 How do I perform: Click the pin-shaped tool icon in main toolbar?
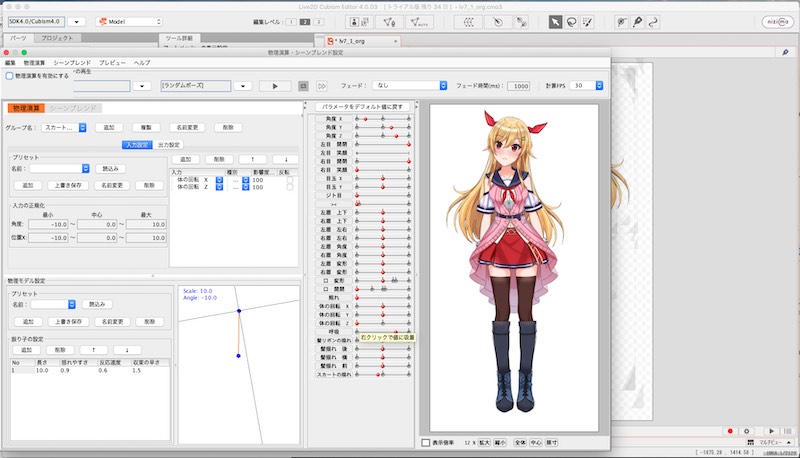click(x=637, y=22)
